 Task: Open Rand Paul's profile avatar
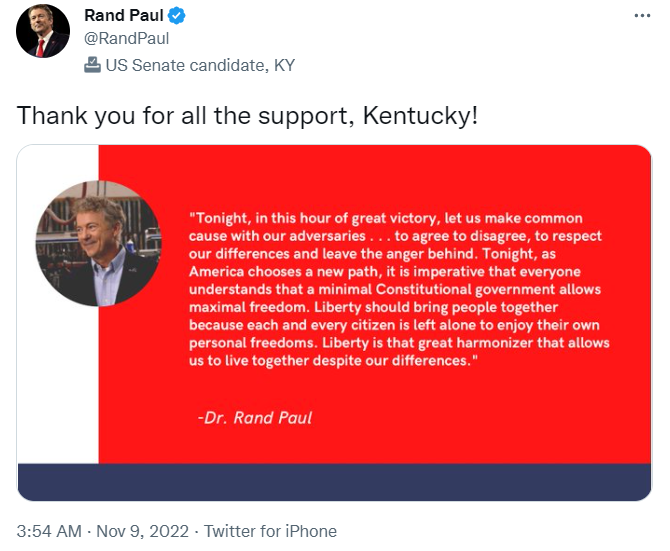pyautogui.click(x=43, y=31)
